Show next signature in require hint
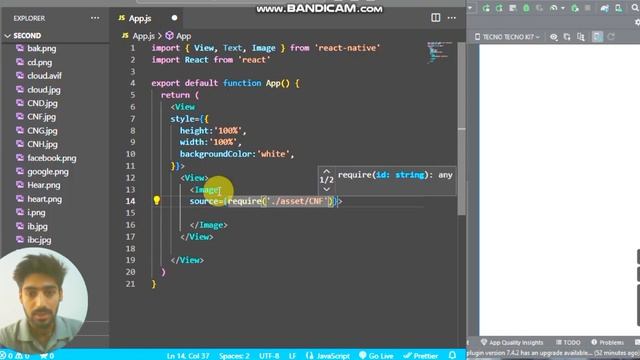The width and height of the screenshot is (640, 360). pyautogui.click(x=326, y=189)
